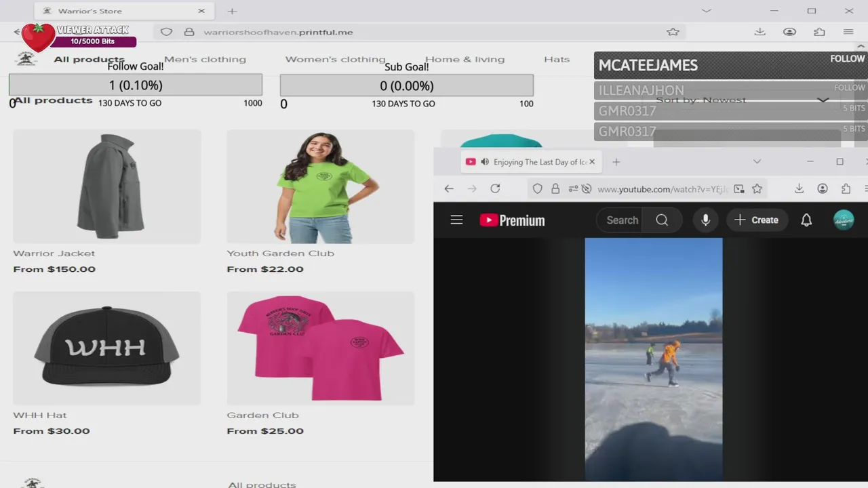View the WHH trucker hat image
The height and width of the screenshot is (488, 868).
[107, 348]
